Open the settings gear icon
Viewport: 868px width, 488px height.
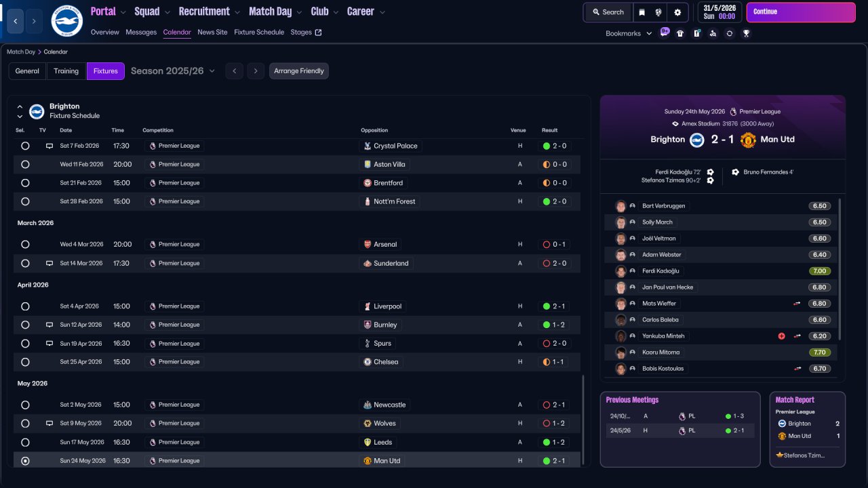click(x=677, y=12)
